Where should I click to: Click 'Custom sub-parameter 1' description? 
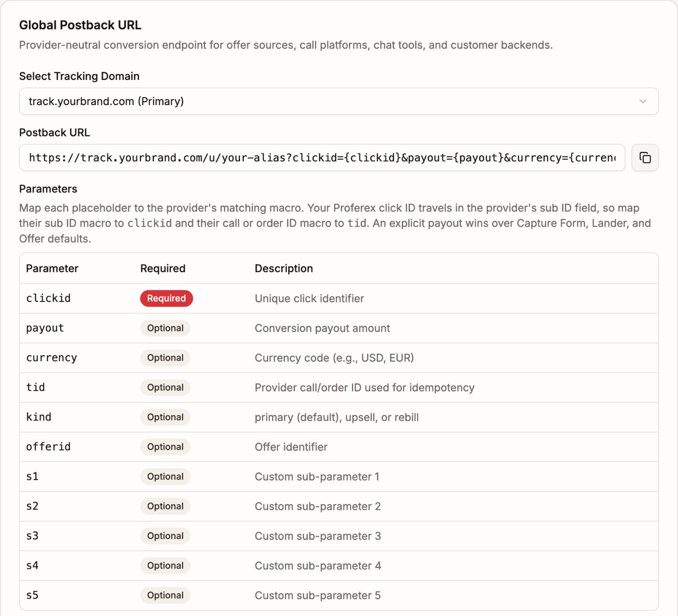pyautogui.click(x=317, y=477)
